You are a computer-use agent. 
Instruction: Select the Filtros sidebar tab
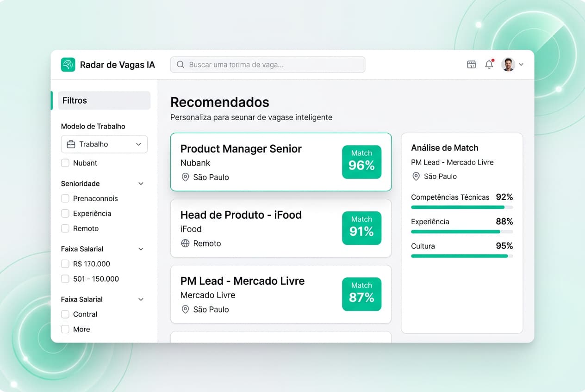[104, 100]
